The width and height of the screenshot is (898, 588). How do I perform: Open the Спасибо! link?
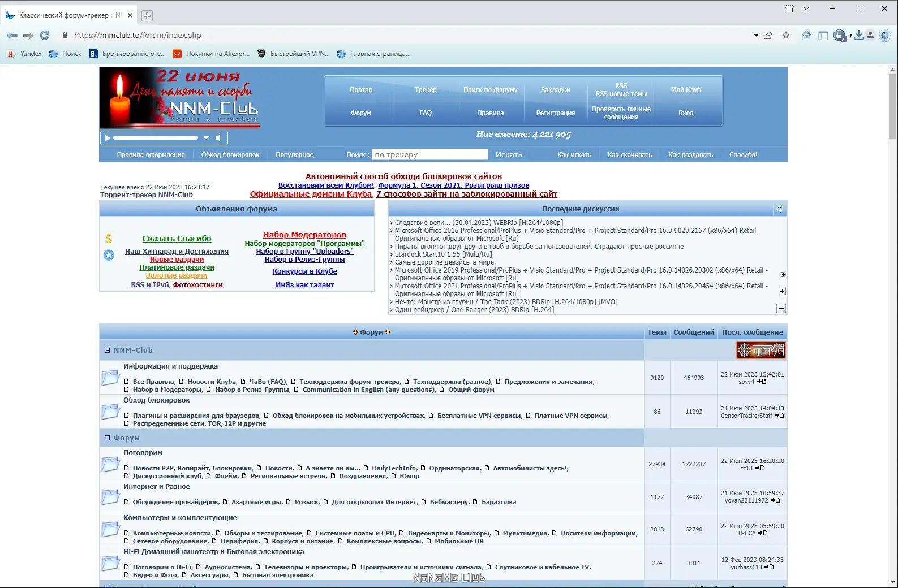743,154
